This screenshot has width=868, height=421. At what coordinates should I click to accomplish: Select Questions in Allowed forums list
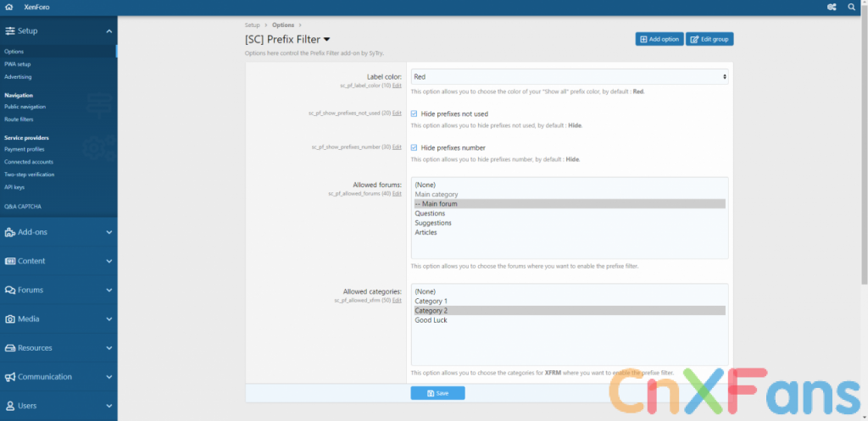pos(570,213)
